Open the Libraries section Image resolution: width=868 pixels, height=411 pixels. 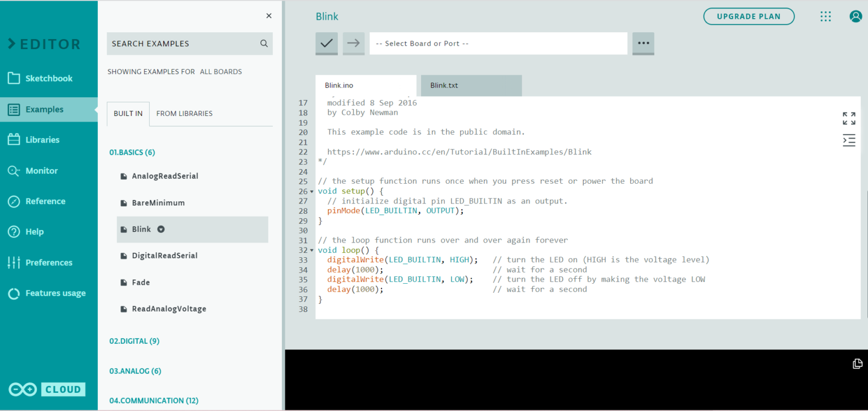(x=42, y=139)
